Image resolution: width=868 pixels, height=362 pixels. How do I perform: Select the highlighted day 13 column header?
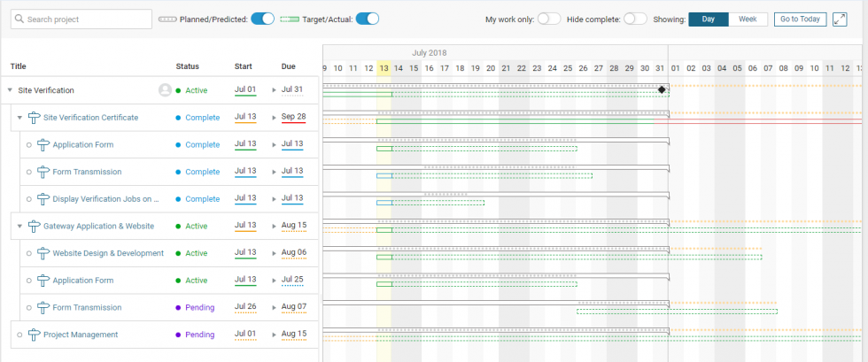384,68
